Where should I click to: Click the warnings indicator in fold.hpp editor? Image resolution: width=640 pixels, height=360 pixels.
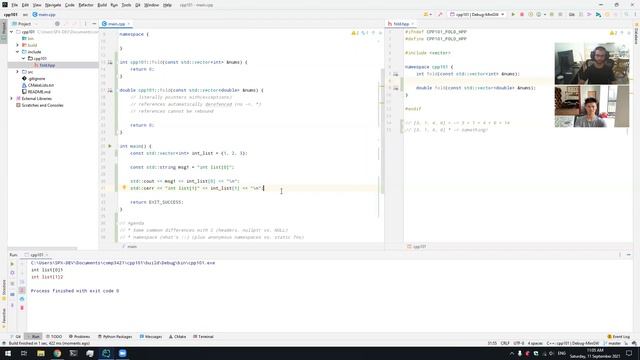point(613,33)
